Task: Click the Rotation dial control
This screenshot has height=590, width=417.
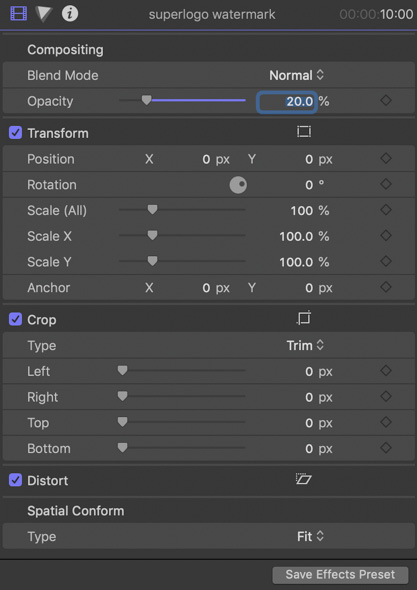Action: click(238, 185)
